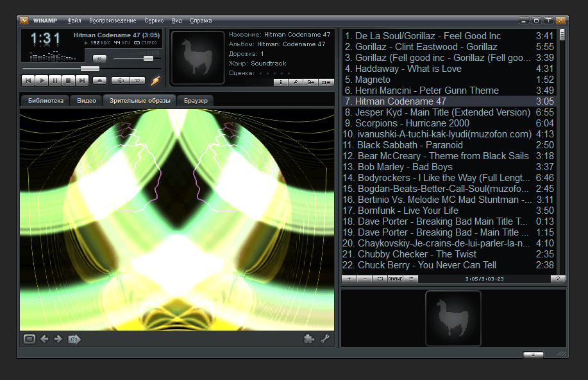The image size is (588, 380).
Task: Select playlist track Black Sabbath - Paranoid
Action: (x=448, y=145)
